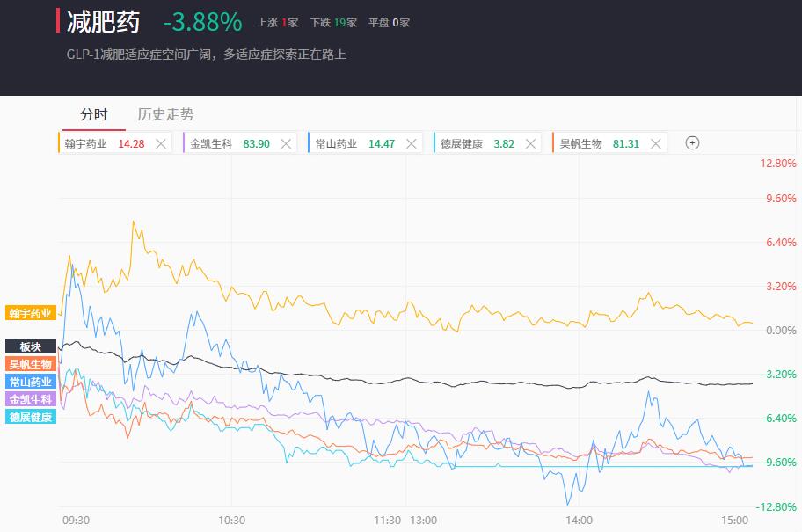This screenshot has width=802, height=532.
Task: Delete the 昊帆生物 chip with X
Action: [x=656, y=143]
